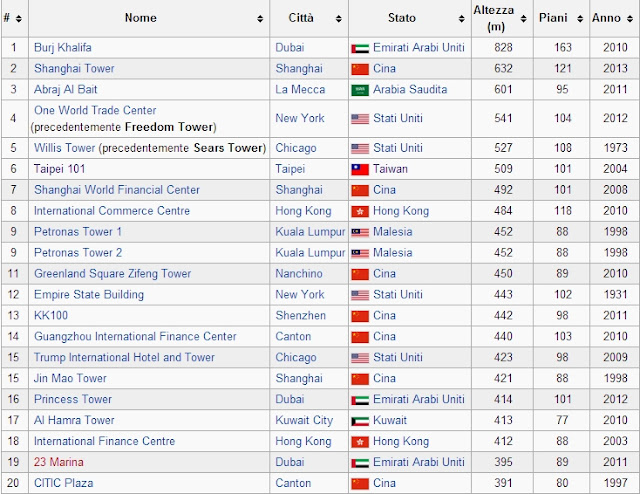Open the Shanghai World Financial Center link
Image resolution: width=640 pixels, height=494 pixels.
[117, 190]
